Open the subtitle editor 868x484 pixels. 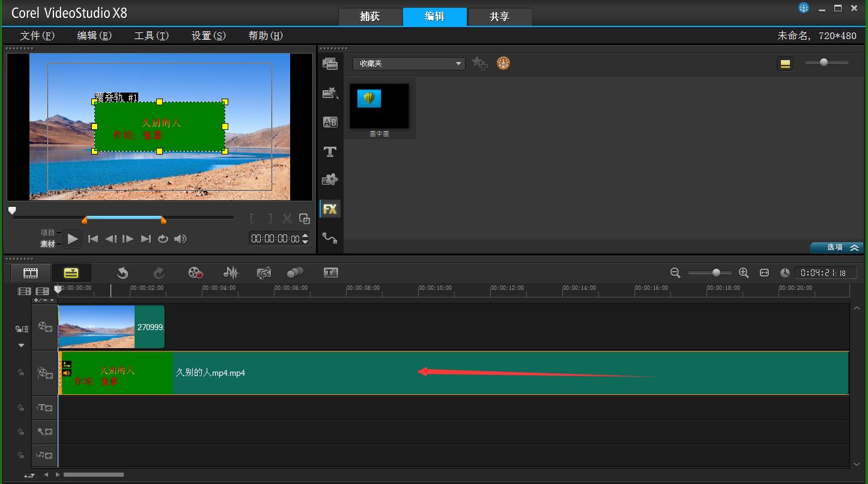331,273
